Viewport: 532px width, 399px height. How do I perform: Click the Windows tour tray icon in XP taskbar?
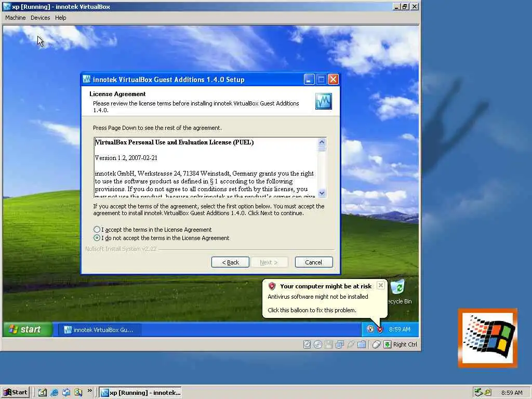pyautogui.click(x=370, y=329)
